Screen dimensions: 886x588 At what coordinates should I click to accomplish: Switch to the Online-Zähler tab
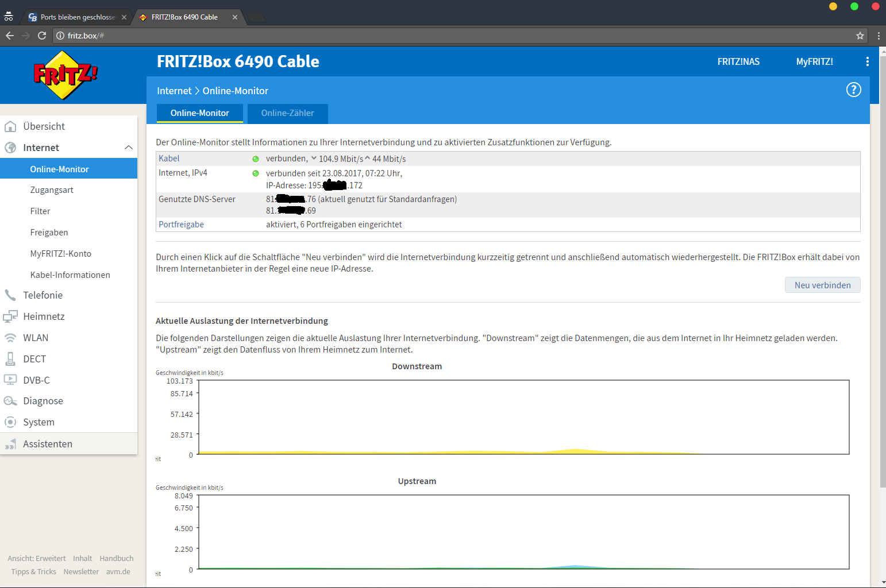(287, 113)
